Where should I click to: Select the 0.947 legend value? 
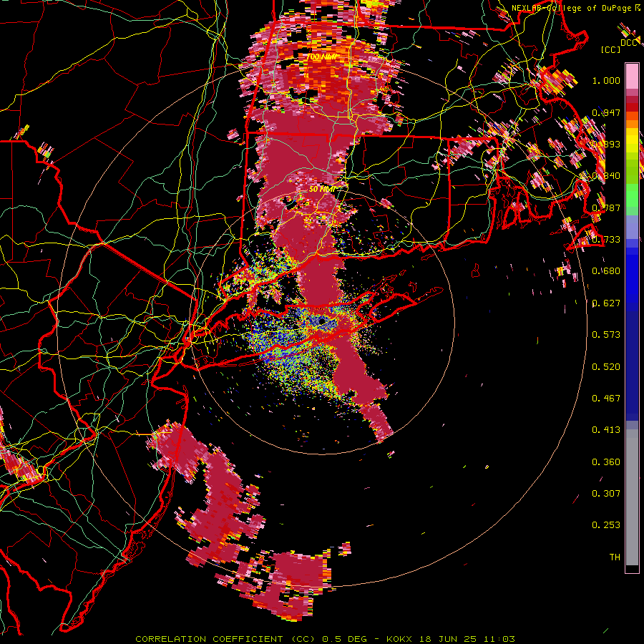coord(606,112)
